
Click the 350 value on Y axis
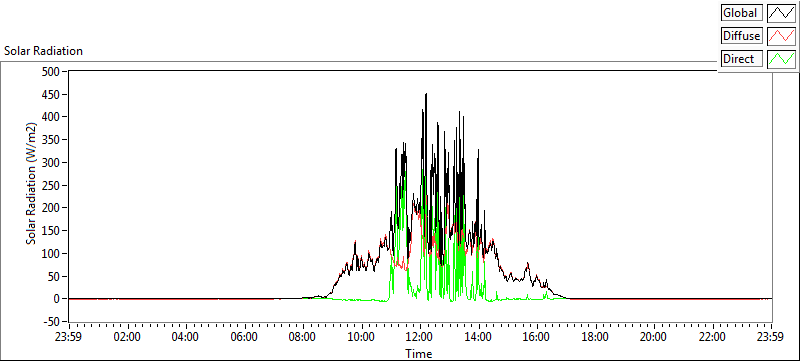tap(51, 140)
